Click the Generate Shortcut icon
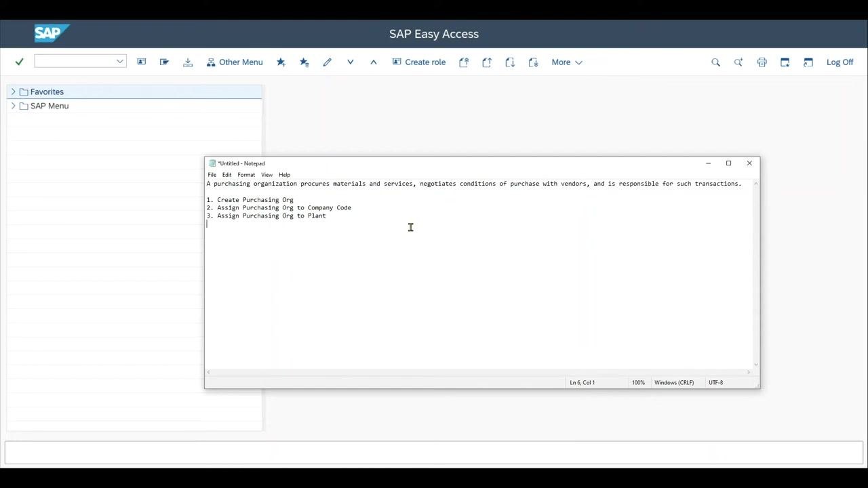868x488 pixels. [808, 62]
